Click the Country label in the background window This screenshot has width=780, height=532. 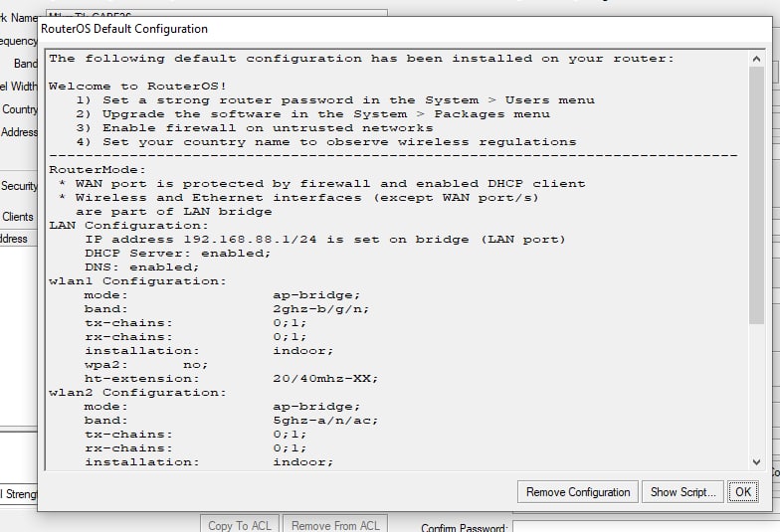[20, 109]
